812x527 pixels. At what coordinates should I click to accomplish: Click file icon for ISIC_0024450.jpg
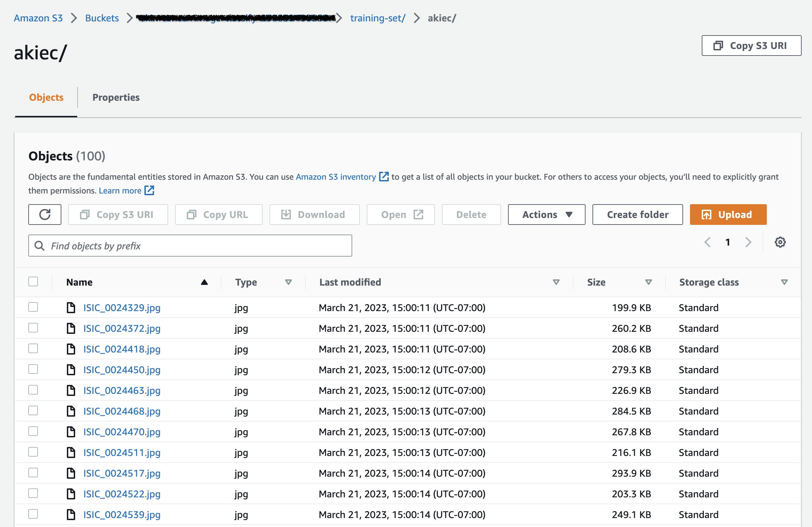(x=71, y=369)
